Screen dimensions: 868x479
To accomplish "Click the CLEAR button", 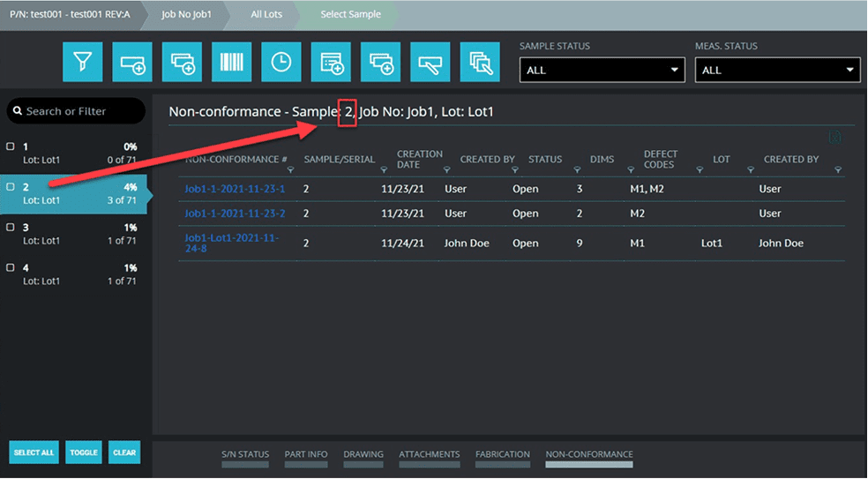I will click(124, 453).
